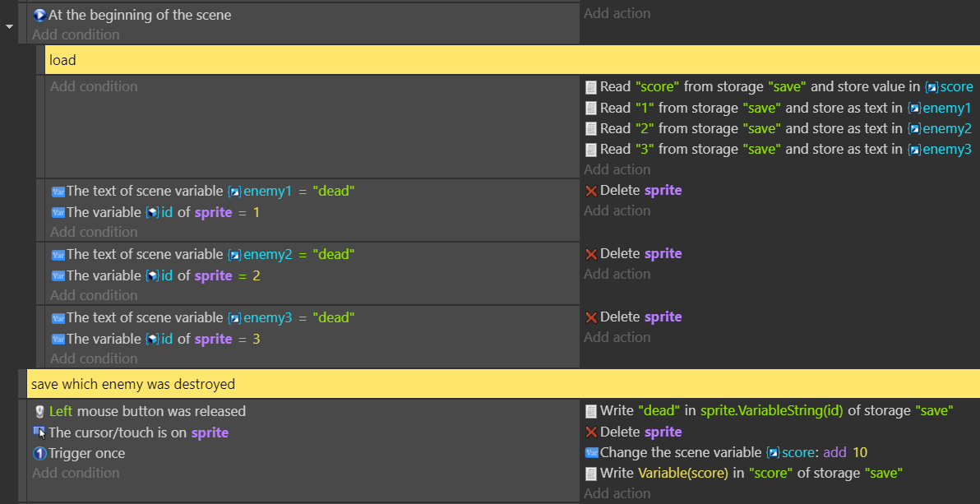Click Add action in enemy1 event

[x=617, y=210]
